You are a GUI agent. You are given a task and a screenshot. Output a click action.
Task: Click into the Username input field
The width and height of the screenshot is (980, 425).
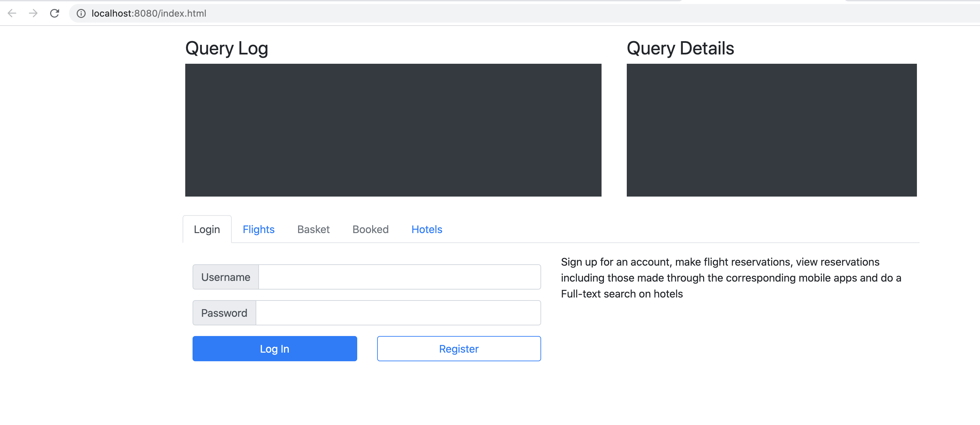(x=399, y=277)
